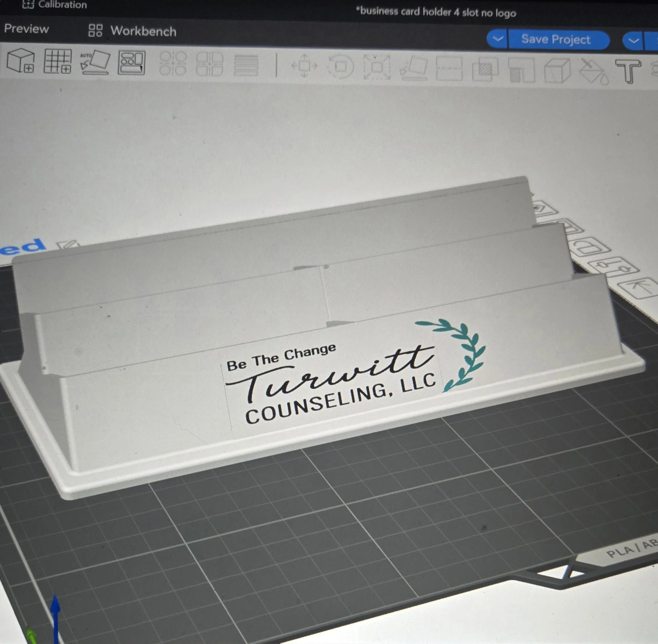The image size is (658, 644).
Task: Switch to the Preview tab
Action: coord(26,29)
